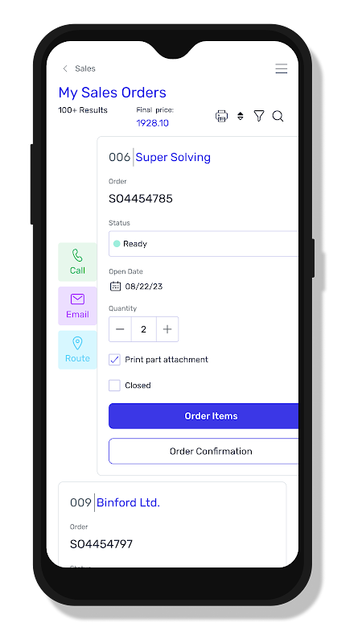Tap the purple Email envelope action

click(77, 306)
